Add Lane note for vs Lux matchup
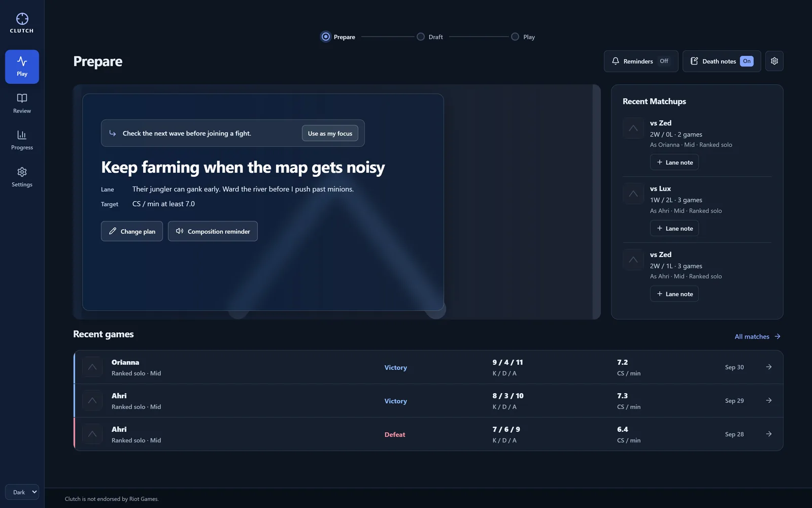 click(x=674, y=228)
